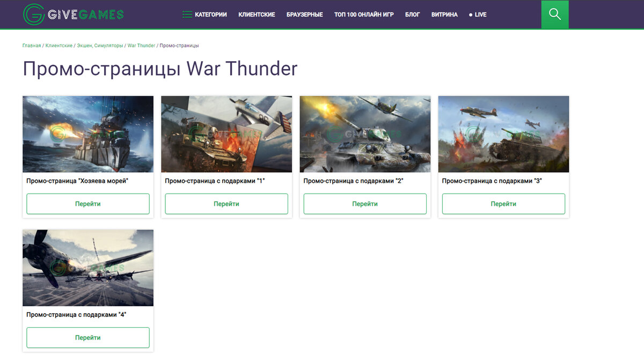Screen dimensions: 644x362
Task: Click the green search magnifier icon
Action: (x=555, y=14)
